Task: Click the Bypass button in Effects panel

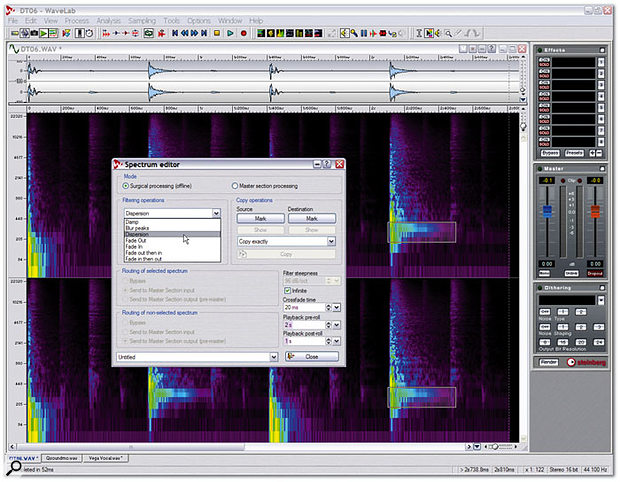Action: pyautogui.click(x=550, y=153)
